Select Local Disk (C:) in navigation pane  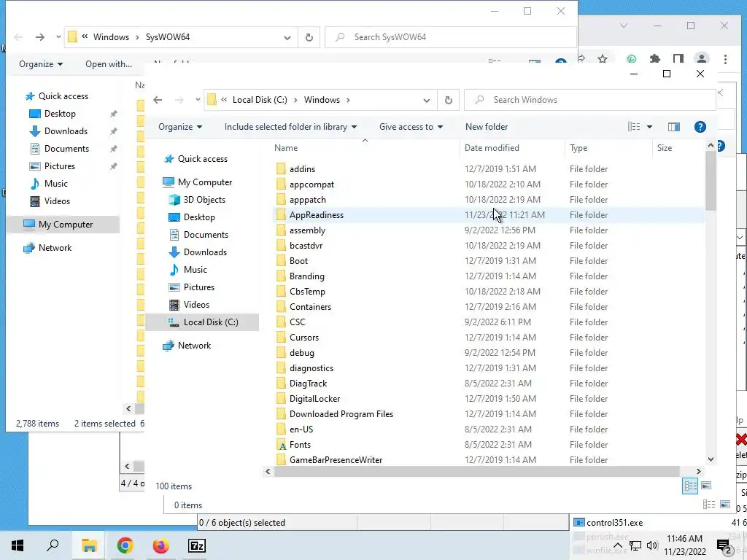coord(211,322)
